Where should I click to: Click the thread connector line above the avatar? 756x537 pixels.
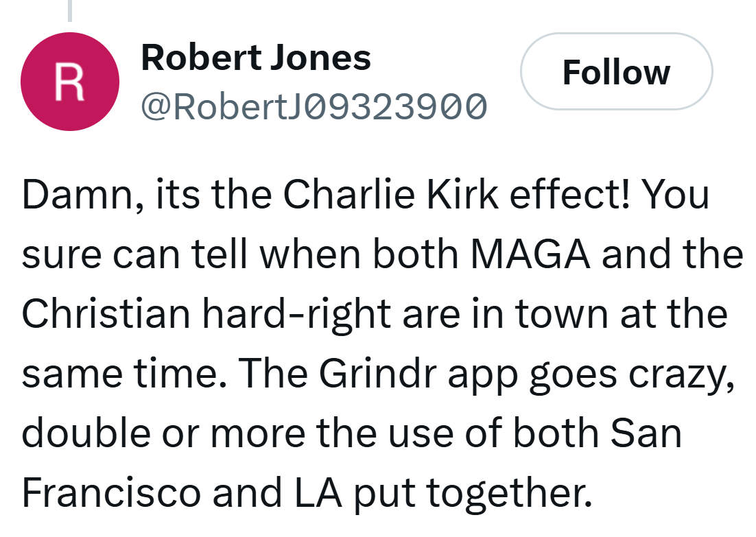[x=70, y=10]
